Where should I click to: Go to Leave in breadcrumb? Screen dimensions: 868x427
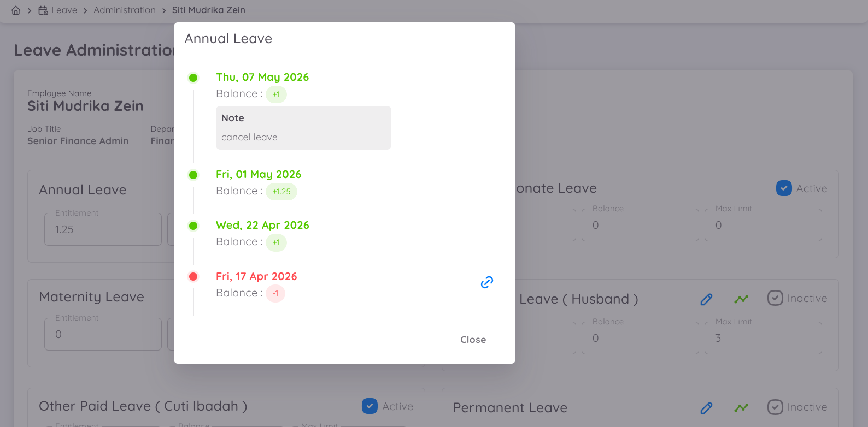64,10
